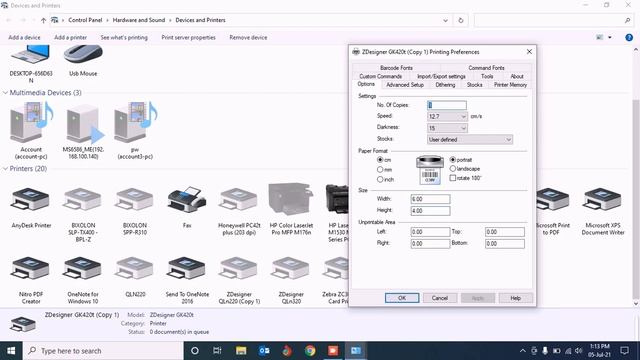The width and height of the screenshot is (640, 360).
Task: Select the Usb Mouse device icon
Action: pyautogui.click(x=83, y=54)
